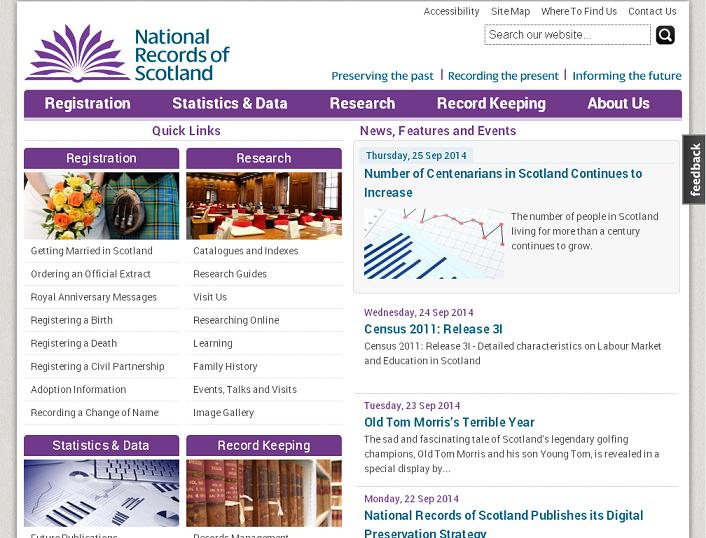706x538 pixels.
Task: Click the National Records of Scotland logo
Action: [x=127, y=54]
